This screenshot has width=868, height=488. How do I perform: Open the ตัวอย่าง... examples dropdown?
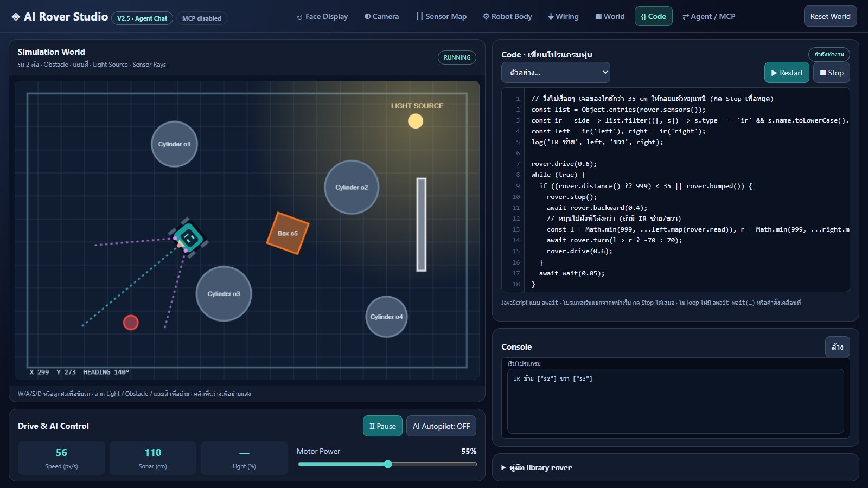click(556, 73)
